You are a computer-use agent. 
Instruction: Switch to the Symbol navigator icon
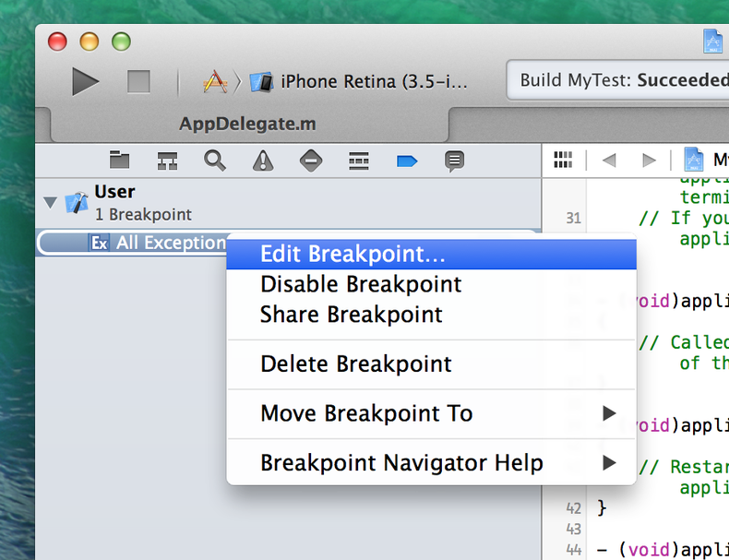pyautogui.click(x=167, y=161)
